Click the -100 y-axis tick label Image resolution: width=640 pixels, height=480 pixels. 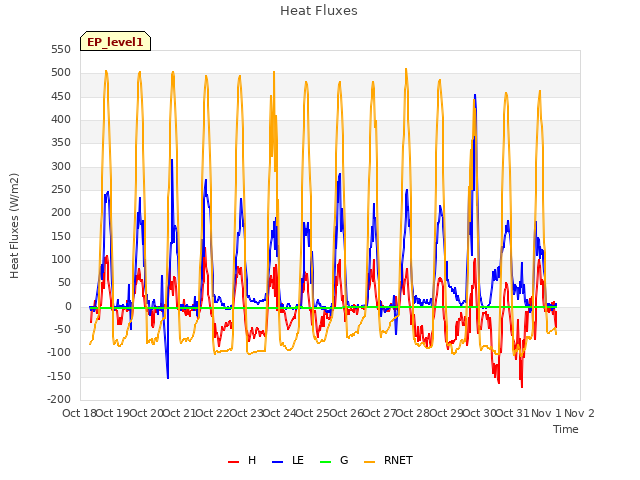click(59, 353)
